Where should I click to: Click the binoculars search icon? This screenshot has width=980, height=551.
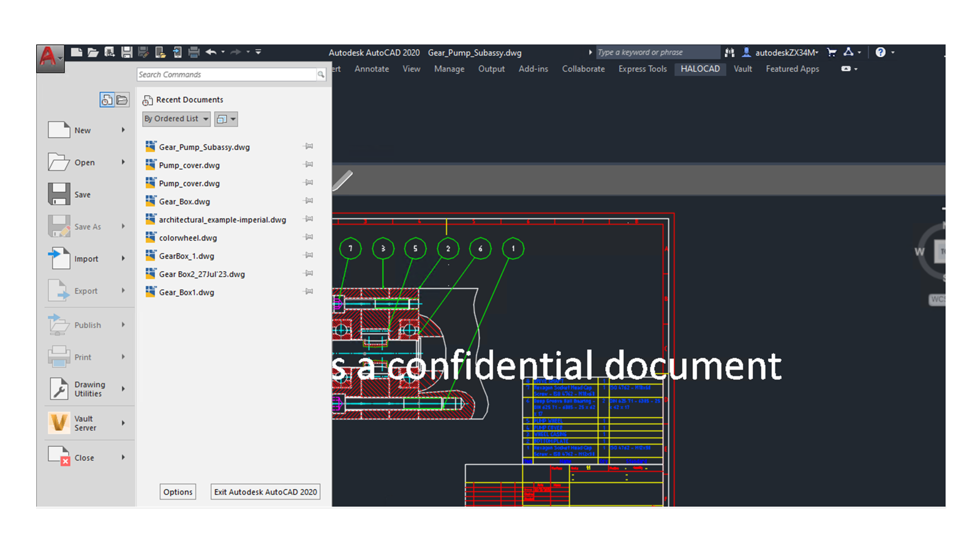coord(729,53)
